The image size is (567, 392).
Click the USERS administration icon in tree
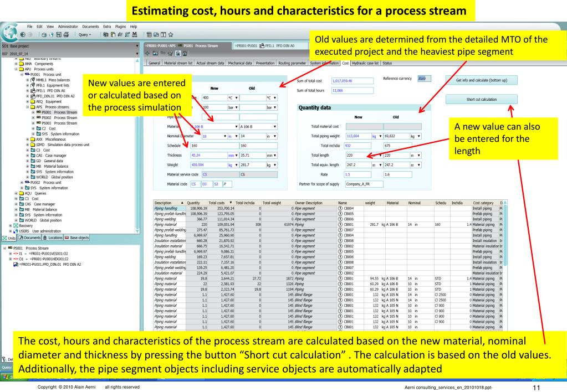click(16, 231)
